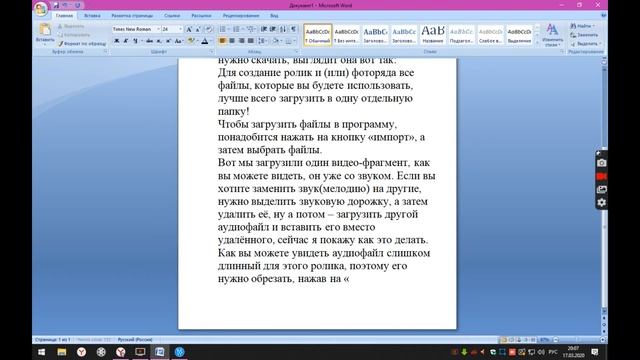
Task: Adjust the zoom slider in status bar
Action: [x=578, y=340]
